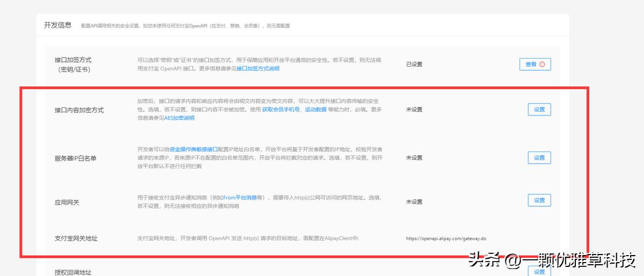The height and width of the screenshot is (276, 644).
Task: Click the 未设置 status of 接口内容加密方式
Action: coord(414,110)
